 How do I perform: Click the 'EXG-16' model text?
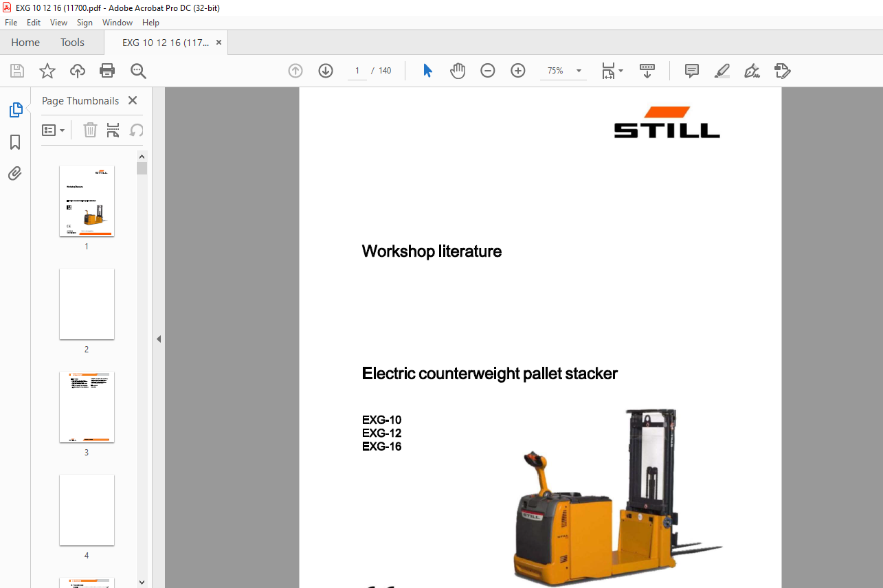coord(382,446)
